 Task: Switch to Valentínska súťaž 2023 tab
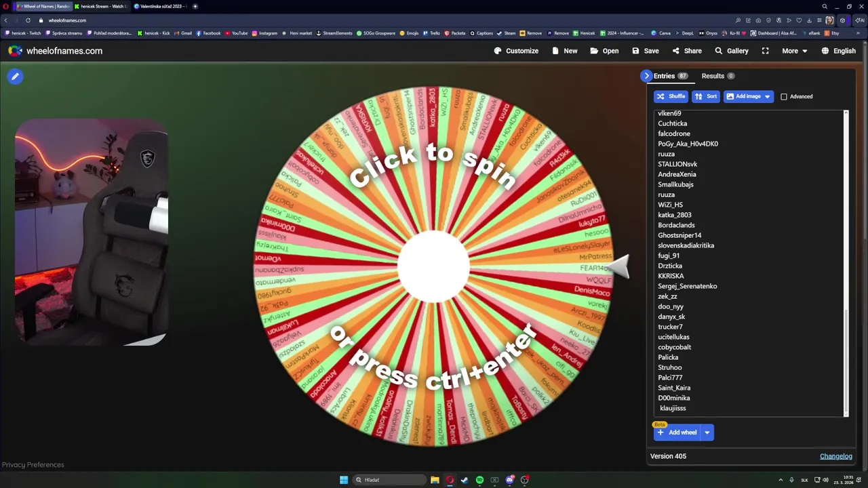pyautogui.click(x=160, y=6)
